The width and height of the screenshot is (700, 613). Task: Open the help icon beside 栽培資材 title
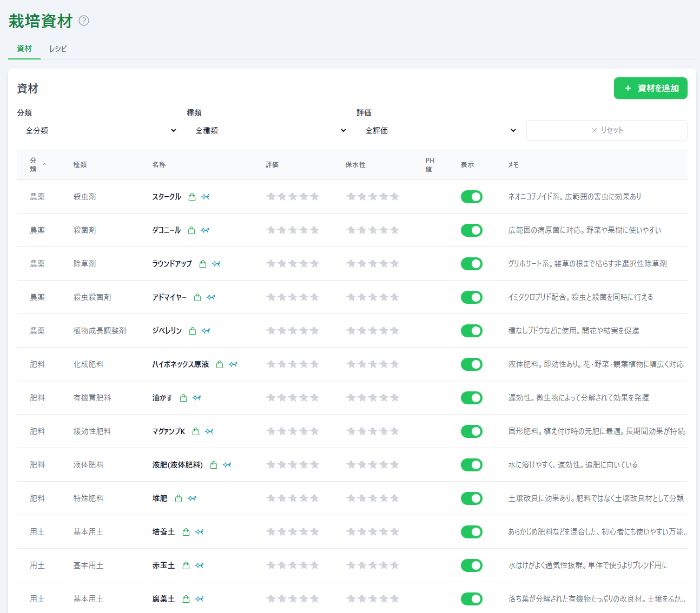click(84, 21)
